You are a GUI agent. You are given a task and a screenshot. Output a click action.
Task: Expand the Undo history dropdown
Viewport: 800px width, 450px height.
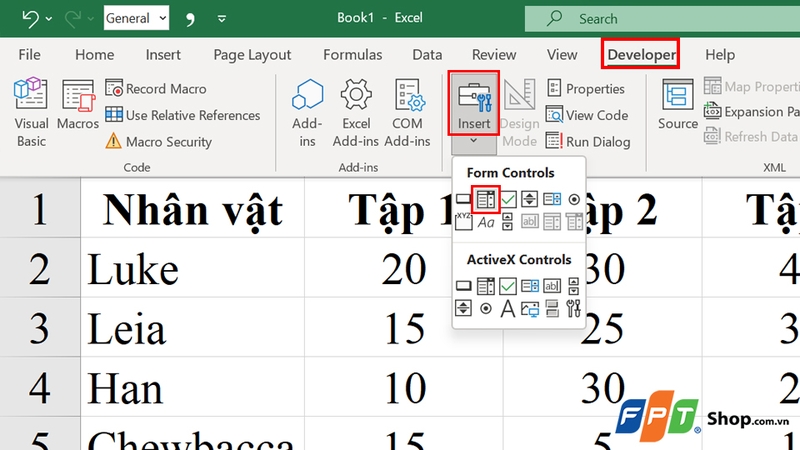point(49,19)
